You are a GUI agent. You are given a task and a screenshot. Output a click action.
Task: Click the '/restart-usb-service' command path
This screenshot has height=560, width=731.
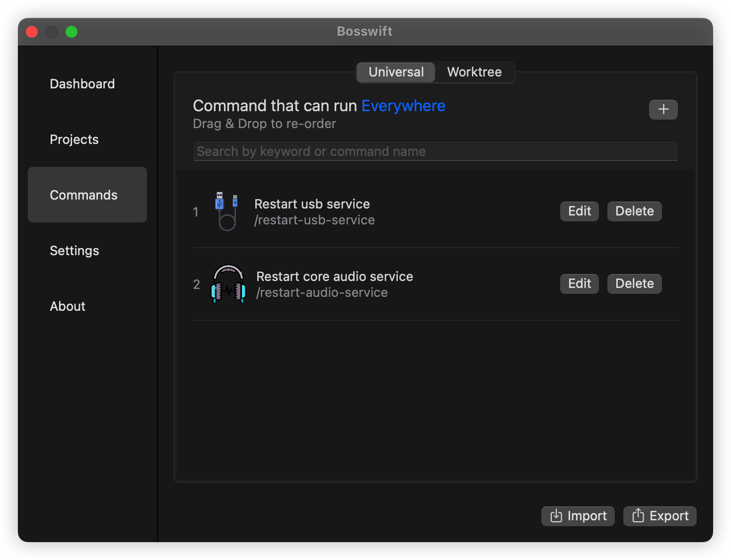(x=314, y=220)
